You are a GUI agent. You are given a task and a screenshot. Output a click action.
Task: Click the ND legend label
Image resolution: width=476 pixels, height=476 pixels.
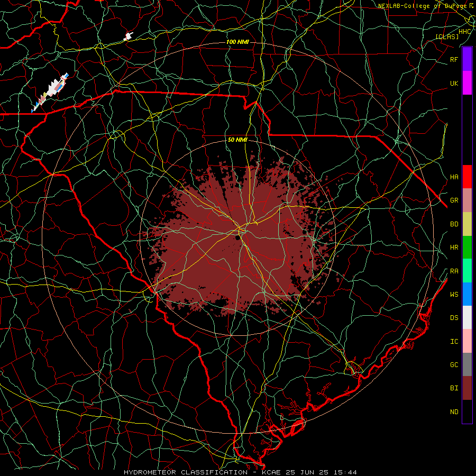point(454,412)
